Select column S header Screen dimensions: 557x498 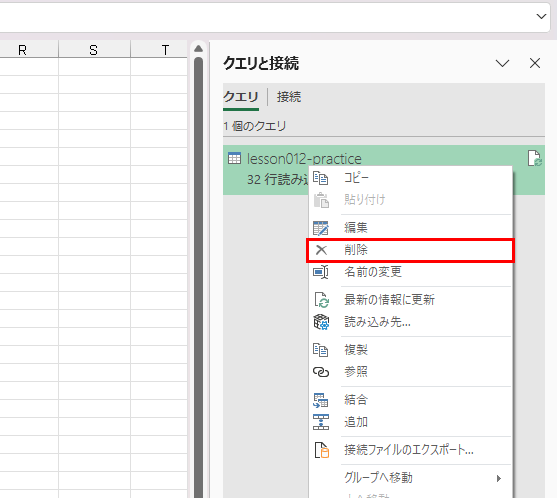click(94, 50)
